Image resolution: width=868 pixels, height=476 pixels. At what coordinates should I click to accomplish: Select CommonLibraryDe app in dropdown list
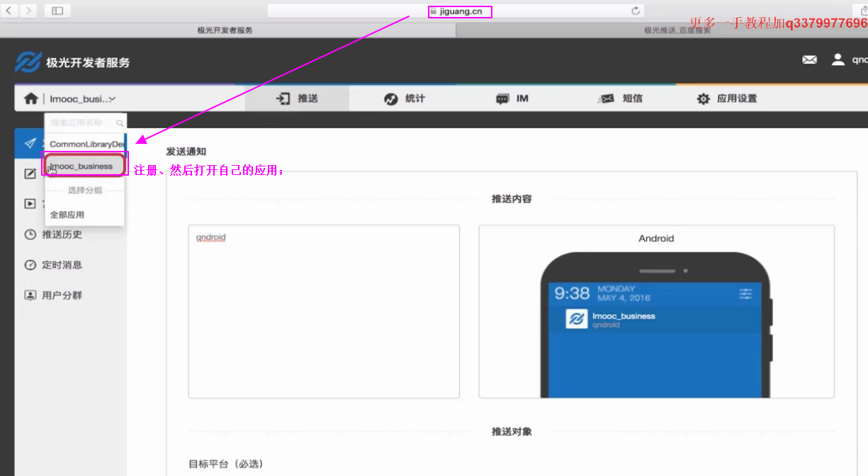pyautogui.click(x=86, y=144)
